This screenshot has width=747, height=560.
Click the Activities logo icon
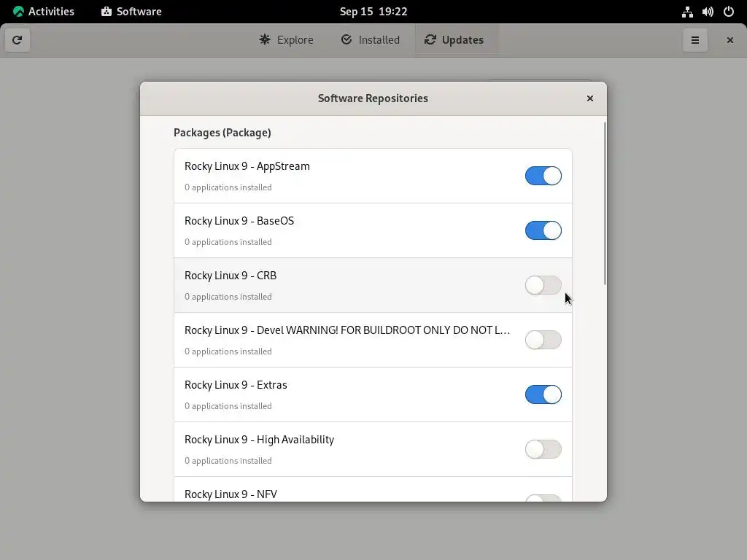18,12
